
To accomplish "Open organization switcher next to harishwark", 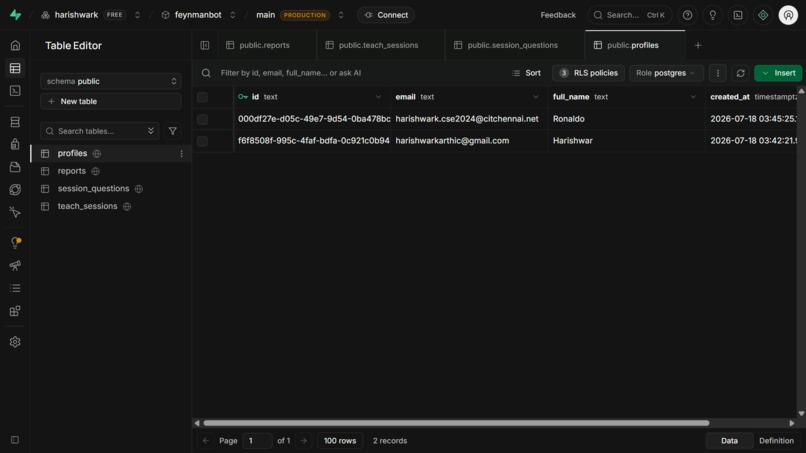I will point(137,15).
